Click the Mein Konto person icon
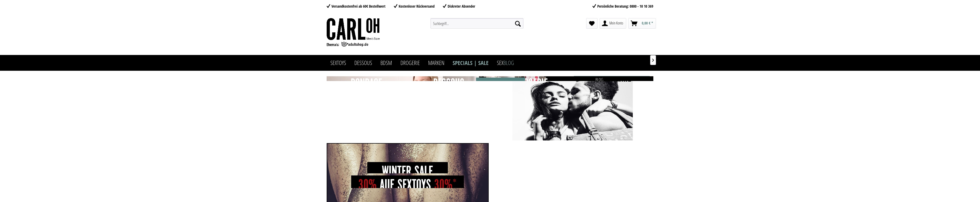 605,24
